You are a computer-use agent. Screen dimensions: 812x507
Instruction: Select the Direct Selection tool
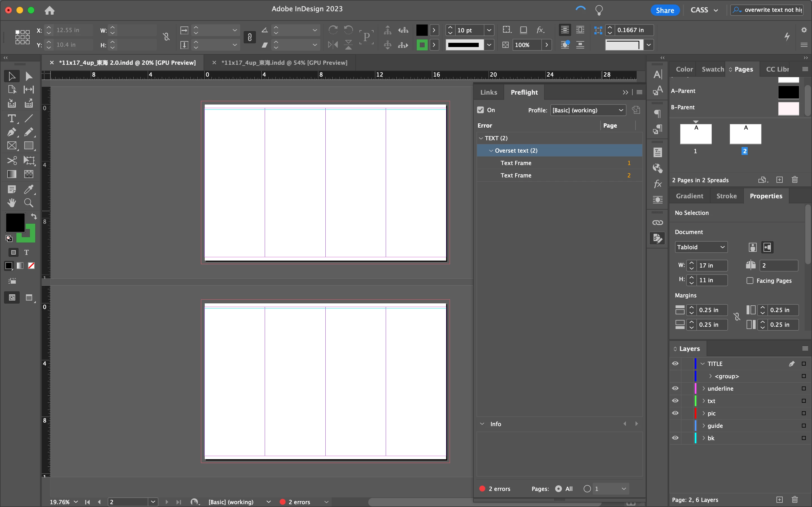point(28,76)
